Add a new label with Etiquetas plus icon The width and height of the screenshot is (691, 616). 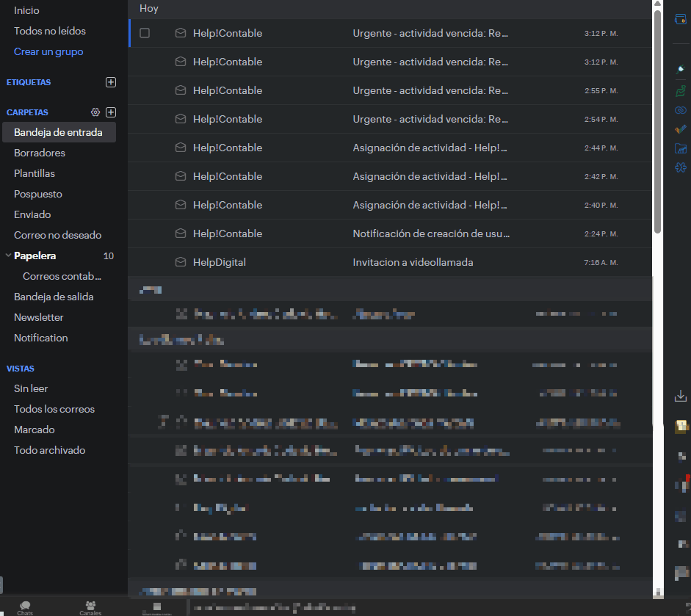[x=111, y=82]
